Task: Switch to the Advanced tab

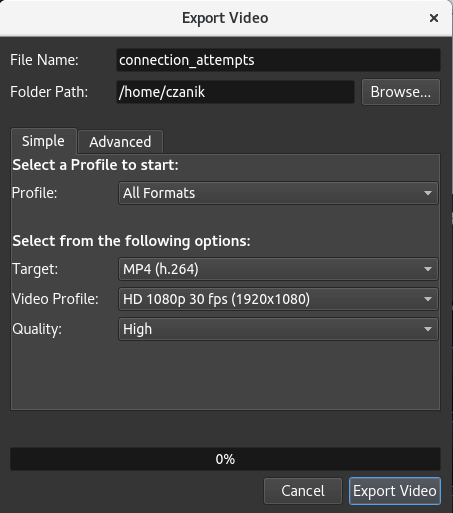Action: point(120,142)
